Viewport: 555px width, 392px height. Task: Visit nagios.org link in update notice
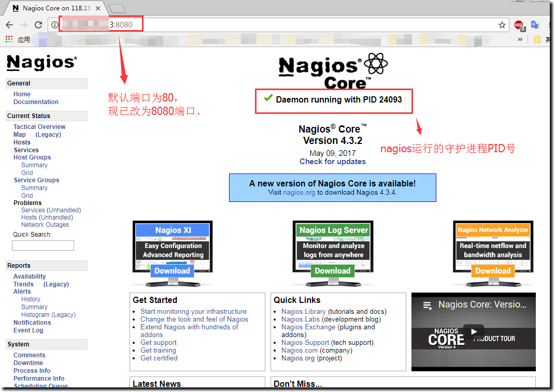click(298, 193)
